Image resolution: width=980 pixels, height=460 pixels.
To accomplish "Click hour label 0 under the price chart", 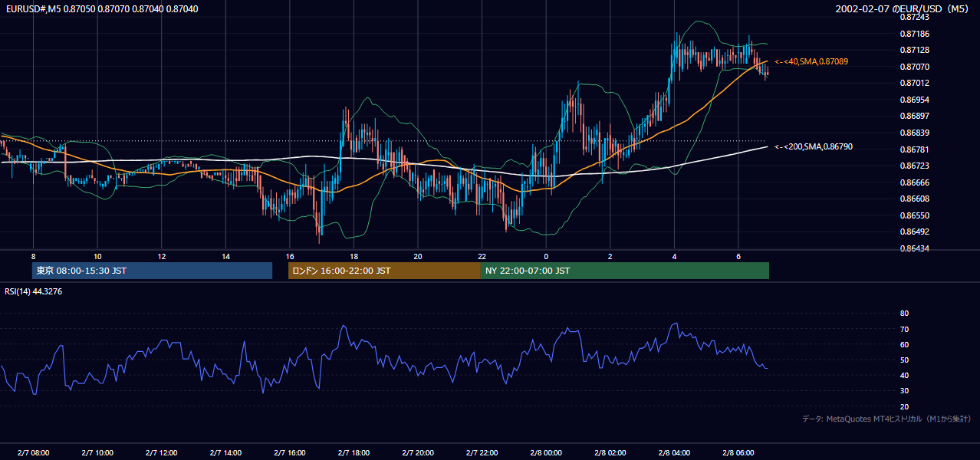I will pos(546,256).
